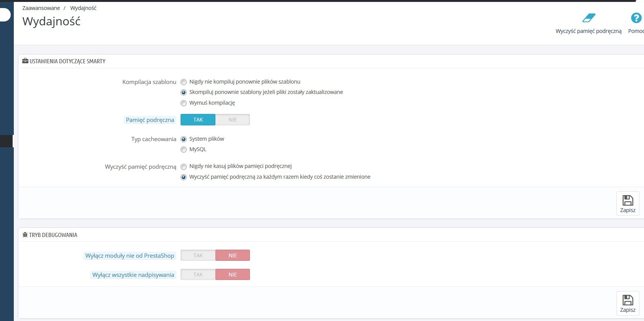Viewport: 644px width, 321px height.
Task: Select 'Nigdy nie kompiluj ponownie plików szablonu'
Action: [x=184, y=82]
